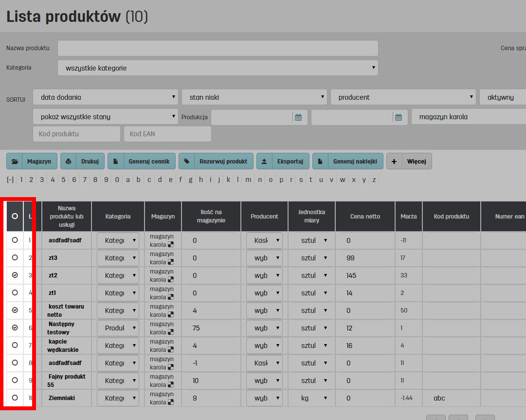Expand the 'data dodania' sort dropdown

[106, 97]
